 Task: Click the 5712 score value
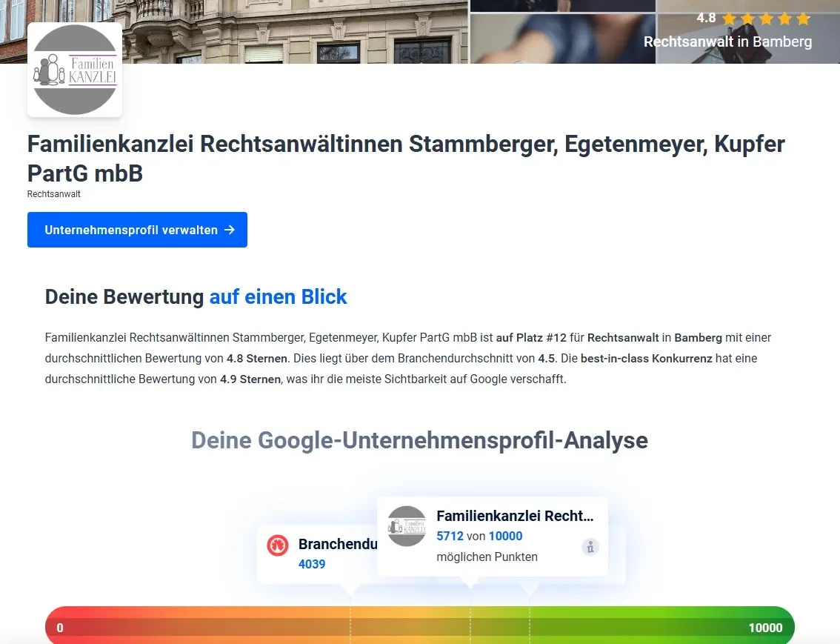point(450,536)
